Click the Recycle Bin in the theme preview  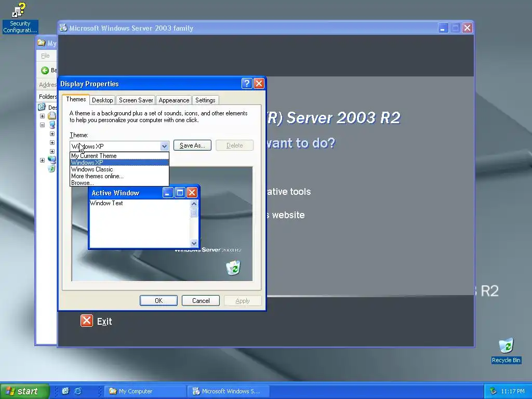(233, 268)
